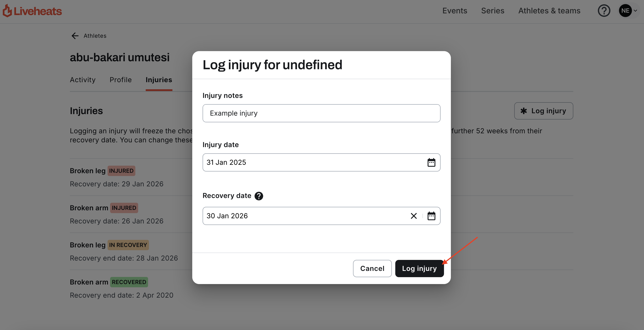Click the NE user avatar
The width and height of the screenshot is (644, 330).
pos(625,11)
